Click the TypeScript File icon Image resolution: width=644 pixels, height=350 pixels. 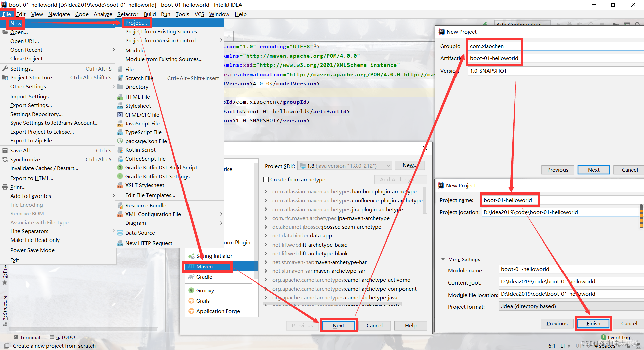[120, 132]
